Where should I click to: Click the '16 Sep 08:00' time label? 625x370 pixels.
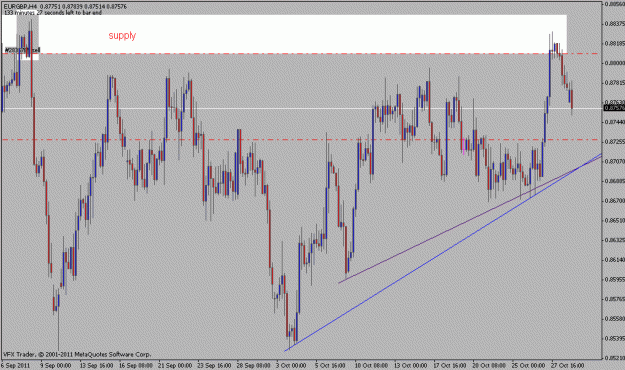136,365
